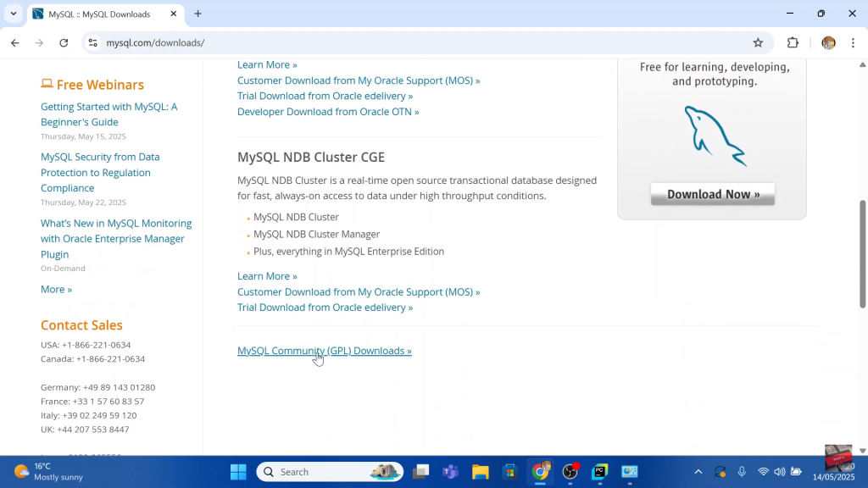The height and width of the screenshot is (488, 868).
Task: Click the taskbar Search box
Action: 330,472
